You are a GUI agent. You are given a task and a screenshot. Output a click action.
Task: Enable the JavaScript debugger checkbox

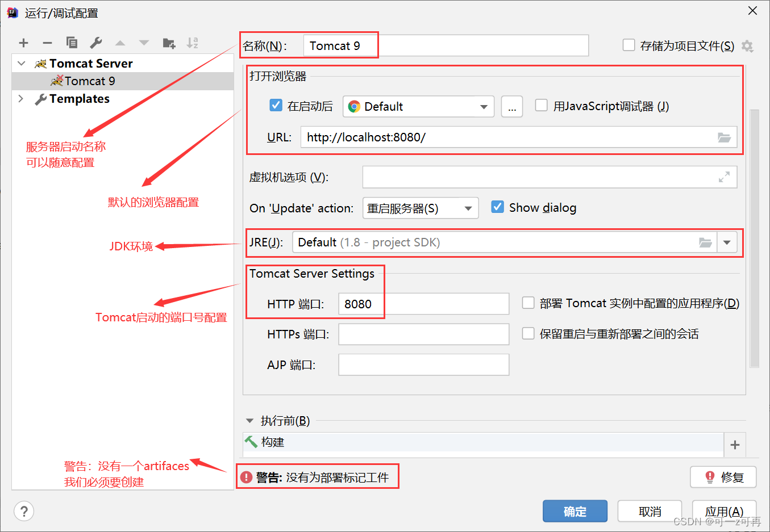pos(542,105)
